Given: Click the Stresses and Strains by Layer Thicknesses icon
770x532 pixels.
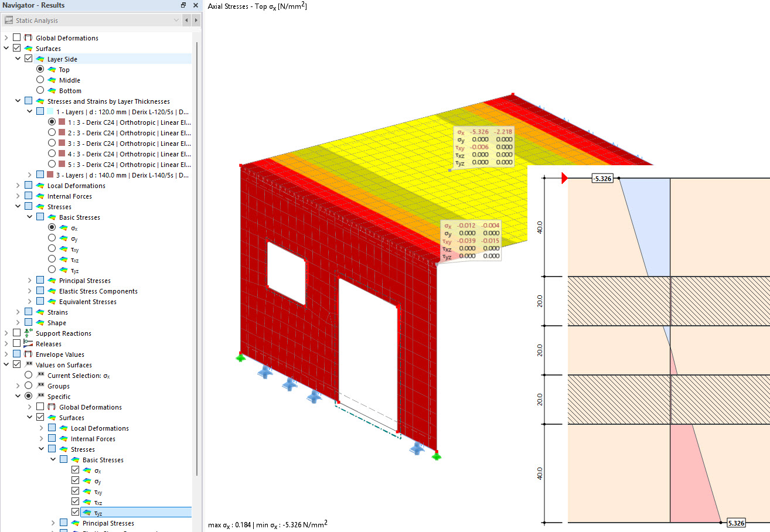Looking at the screenshot, I should click(40, 101).
